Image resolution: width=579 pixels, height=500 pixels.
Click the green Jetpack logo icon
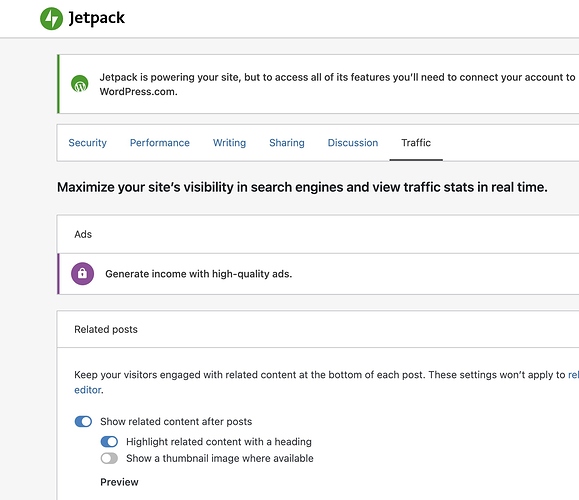click(x=51, y=18)
